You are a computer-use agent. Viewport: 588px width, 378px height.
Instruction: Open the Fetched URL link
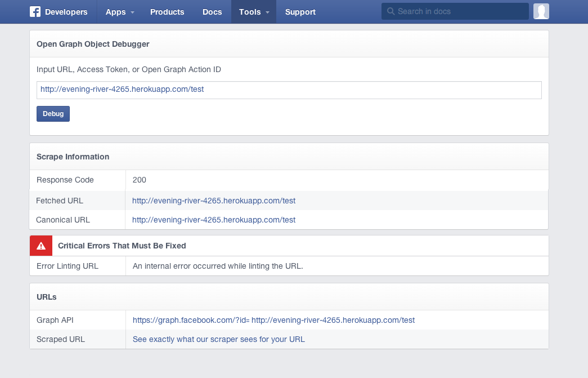214,201
